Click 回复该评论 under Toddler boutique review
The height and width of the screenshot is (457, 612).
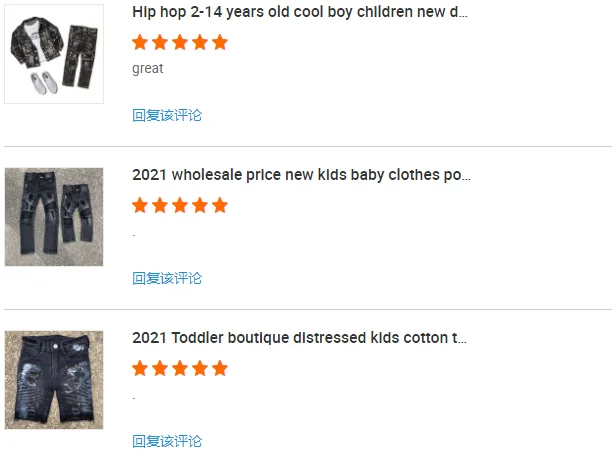167,441
